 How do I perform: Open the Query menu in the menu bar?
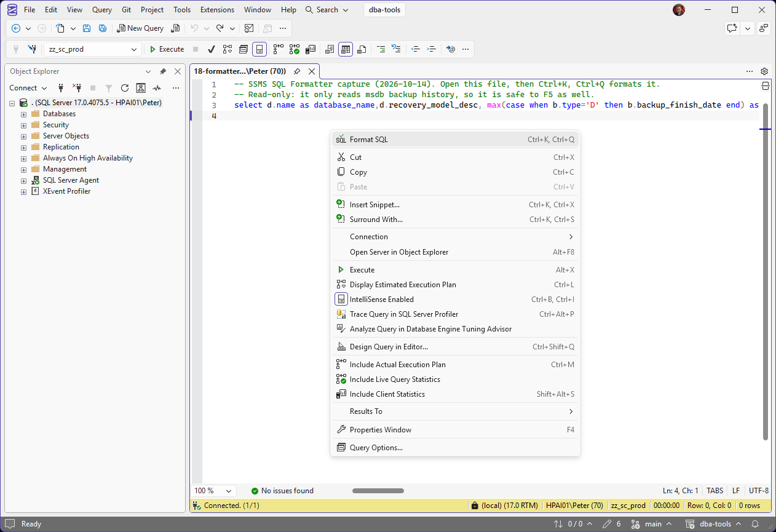[x=102, y=10]
